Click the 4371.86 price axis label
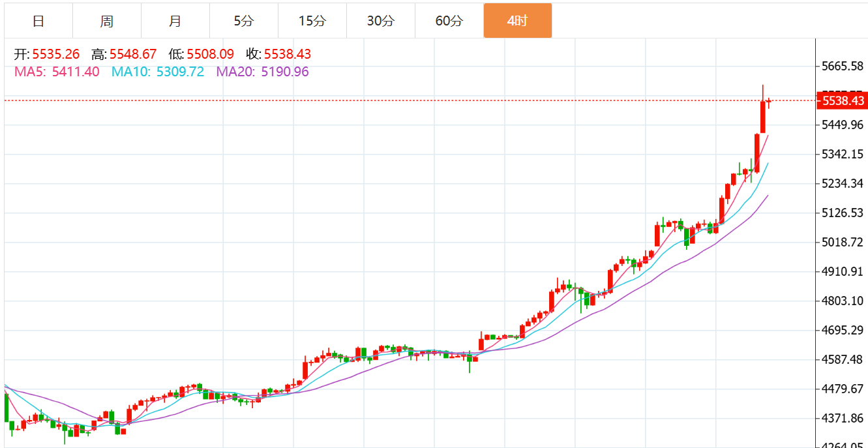Image resolution: width=868 pixels, height=448 pixels. coord(844,418)
